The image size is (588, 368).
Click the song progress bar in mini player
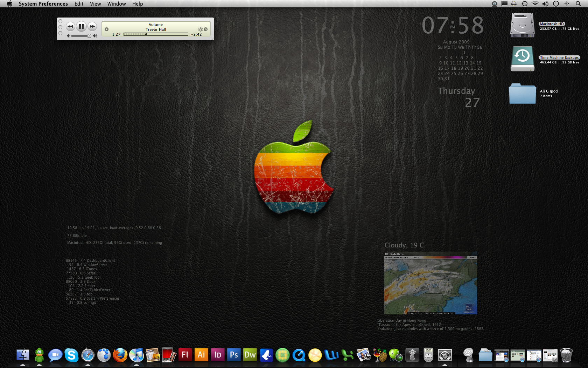[156, 34]
